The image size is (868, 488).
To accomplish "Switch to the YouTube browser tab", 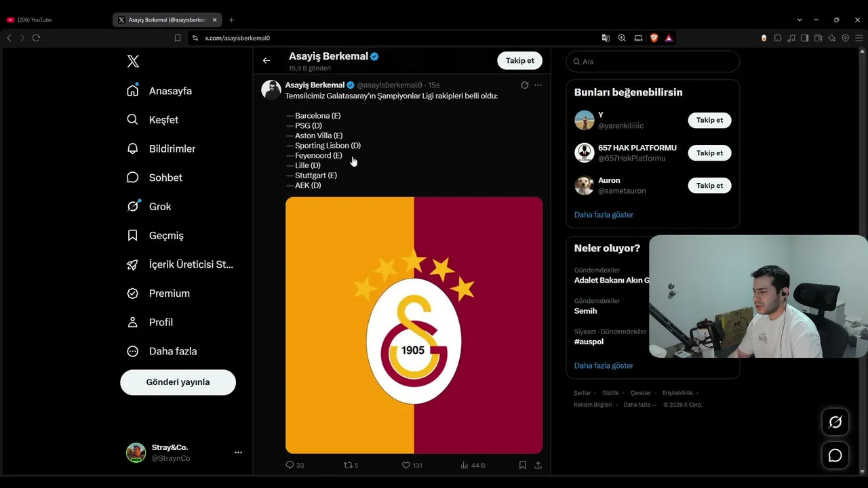I will tap(57, 20).
